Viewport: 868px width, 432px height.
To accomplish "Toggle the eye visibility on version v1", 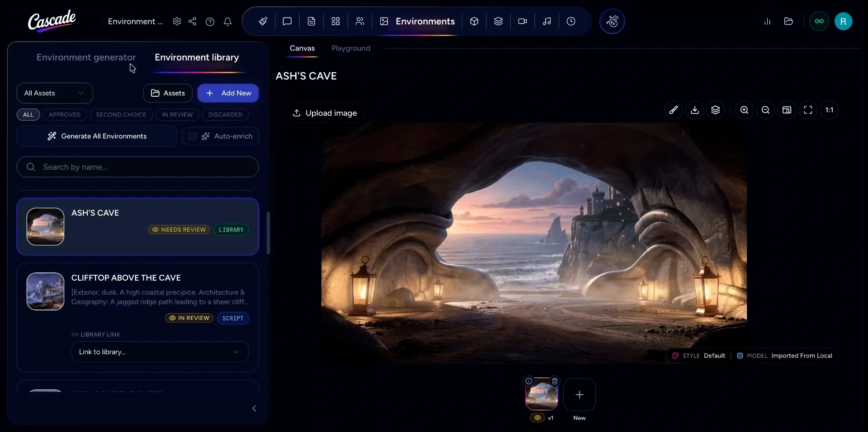I will pos(538,418).
